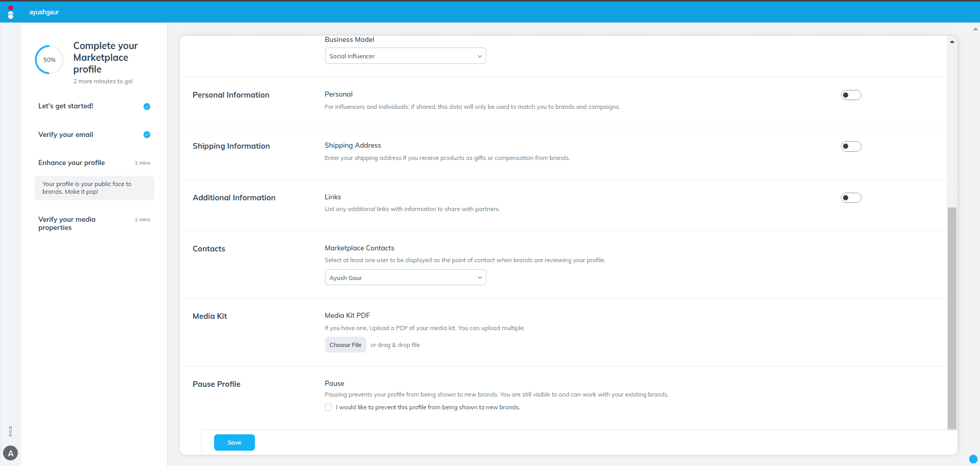
Task: Click the blue checkmark beside Let's get started
Action: point(147,106)
